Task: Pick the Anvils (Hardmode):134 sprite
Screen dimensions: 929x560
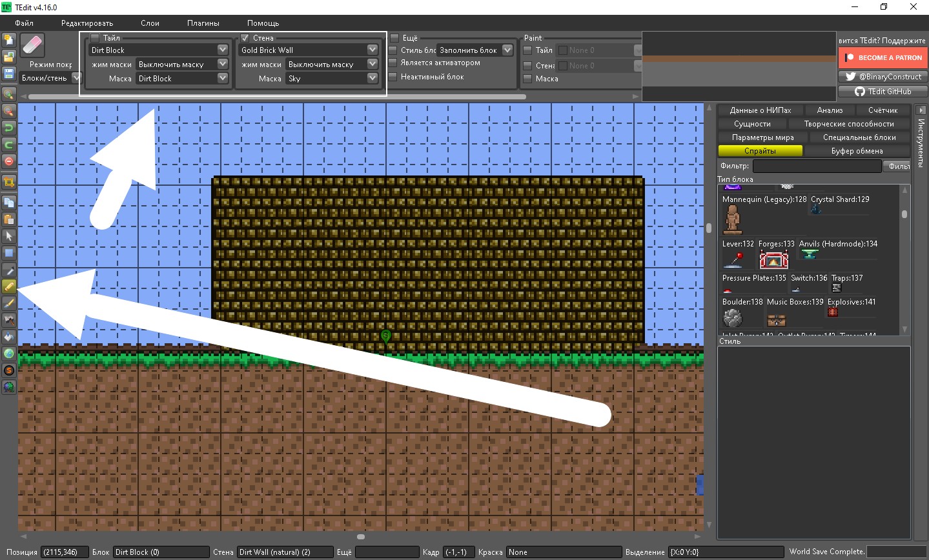Action: 809,254
